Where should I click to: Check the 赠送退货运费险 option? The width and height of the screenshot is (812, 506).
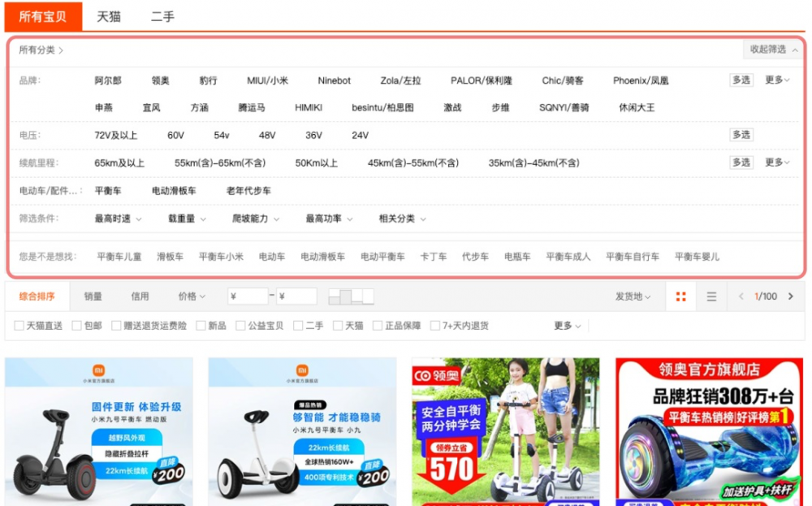(116, 325)
